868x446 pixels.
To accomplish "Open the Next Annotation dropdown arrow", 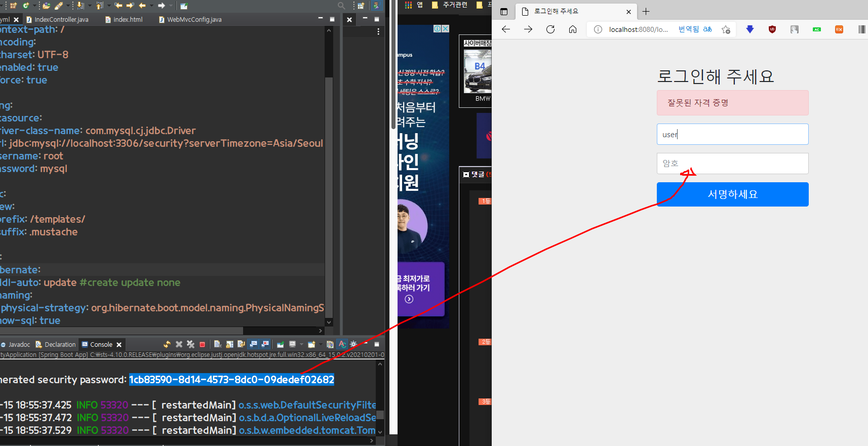I will 90,6.
